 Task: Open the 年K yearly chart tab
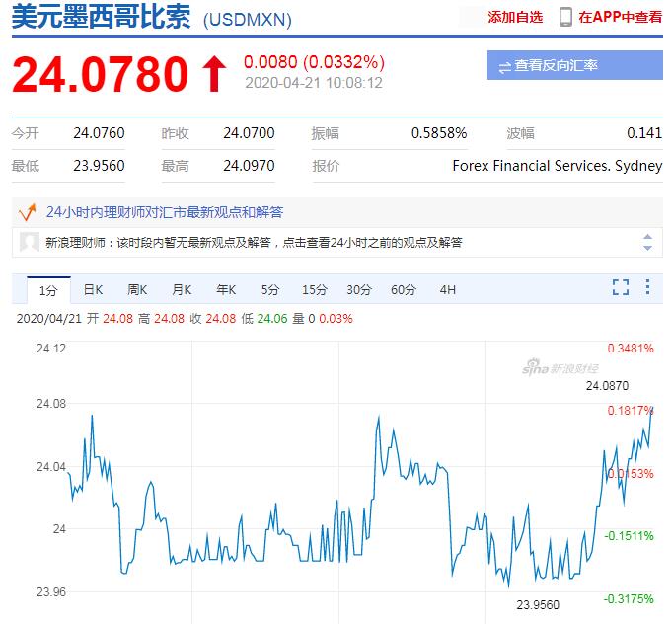(x=226, y=290)
